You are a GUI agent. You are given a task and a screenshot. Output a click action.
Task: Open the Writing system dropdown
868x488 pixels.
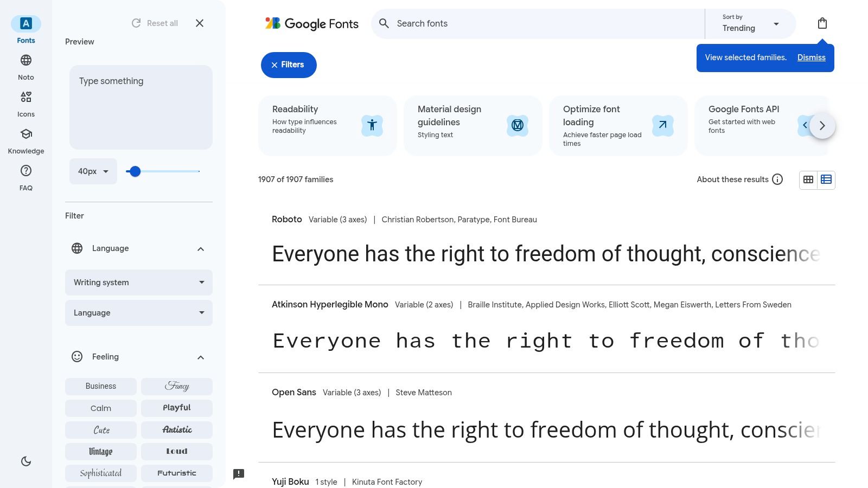coord(138,282)
